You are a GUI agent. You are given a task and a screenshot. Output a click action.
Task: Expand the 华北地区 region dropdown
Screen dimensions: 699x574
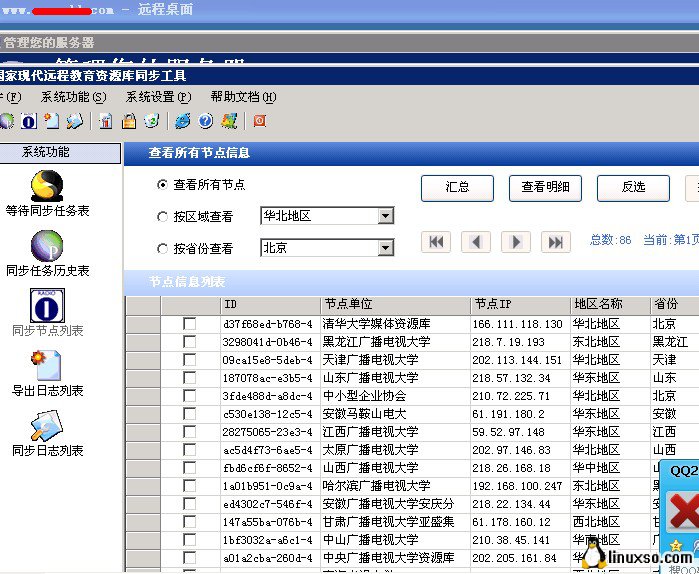point(385,216)
